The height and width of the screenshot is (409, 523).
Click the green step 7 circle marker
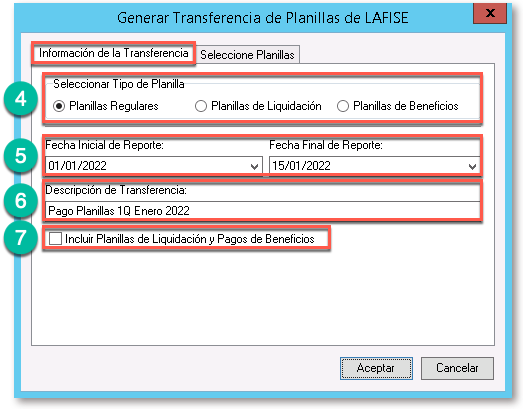click(x=21, y=237)
